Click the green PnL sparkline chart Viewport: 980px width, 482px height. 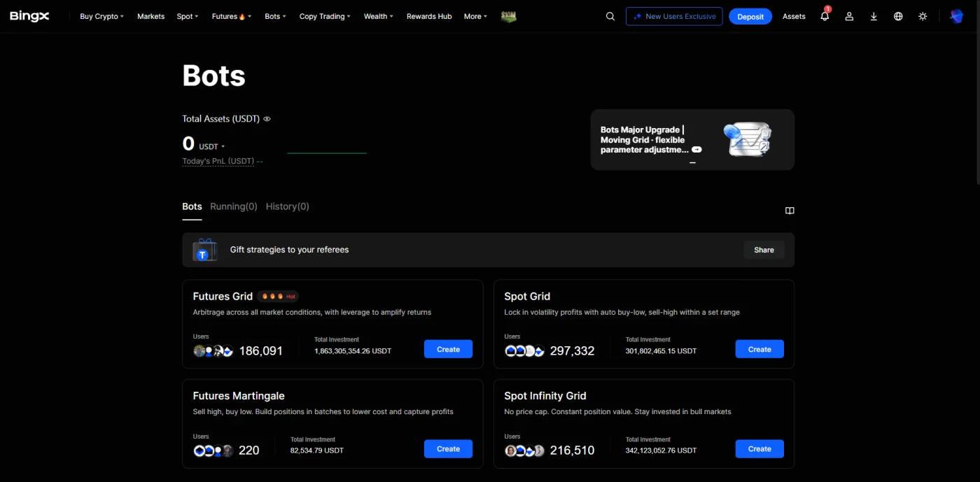[x=327, y=153]
